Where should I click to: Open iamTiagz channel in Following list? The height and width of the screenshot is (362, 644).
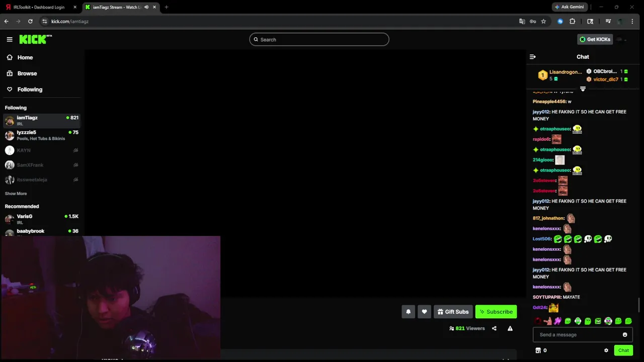coord(41,120)
